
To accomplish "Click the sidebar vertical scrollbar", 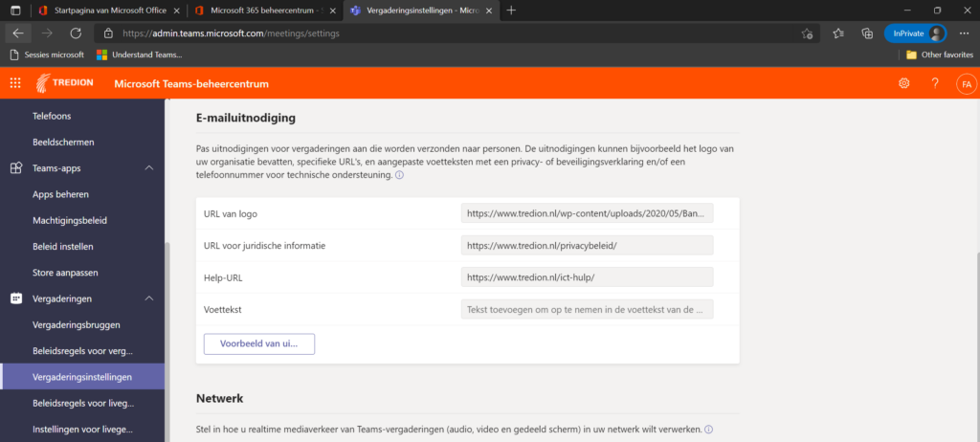I will pyautogui.click(x=167, y=343).
